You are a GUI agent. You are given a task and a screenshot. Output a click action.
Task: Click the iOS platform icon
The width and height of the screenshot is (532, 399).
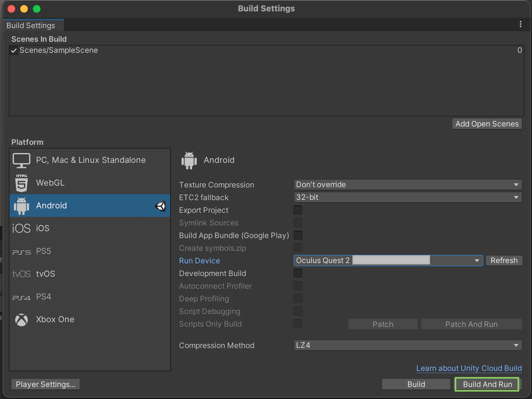[x=22, y=228]
